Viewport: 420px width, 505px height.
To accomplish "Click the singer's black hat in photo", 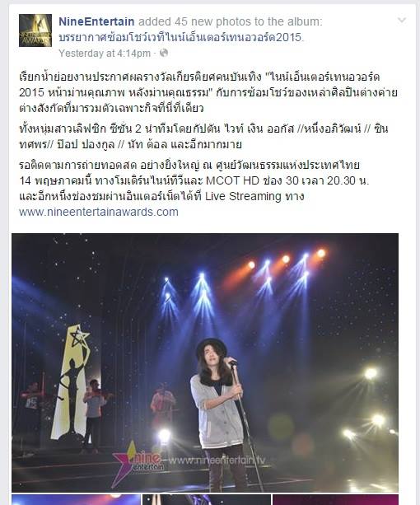I will 211,346.
